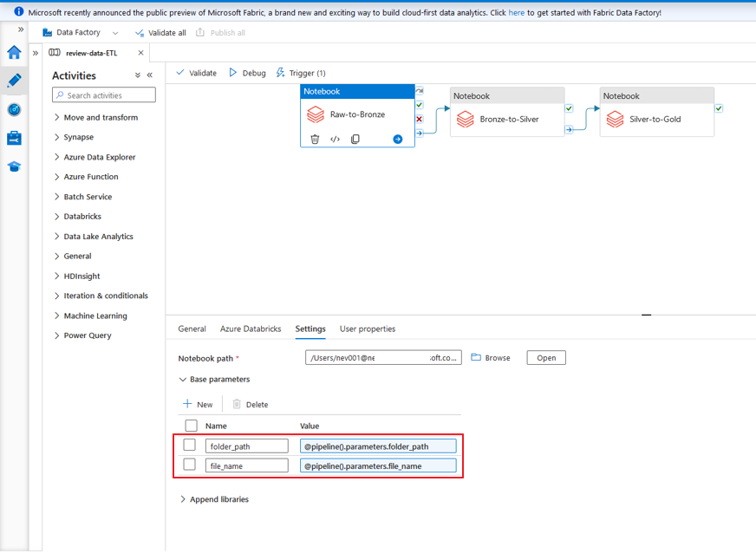Check the file_name parameter checkbox

tap(190, 465)
